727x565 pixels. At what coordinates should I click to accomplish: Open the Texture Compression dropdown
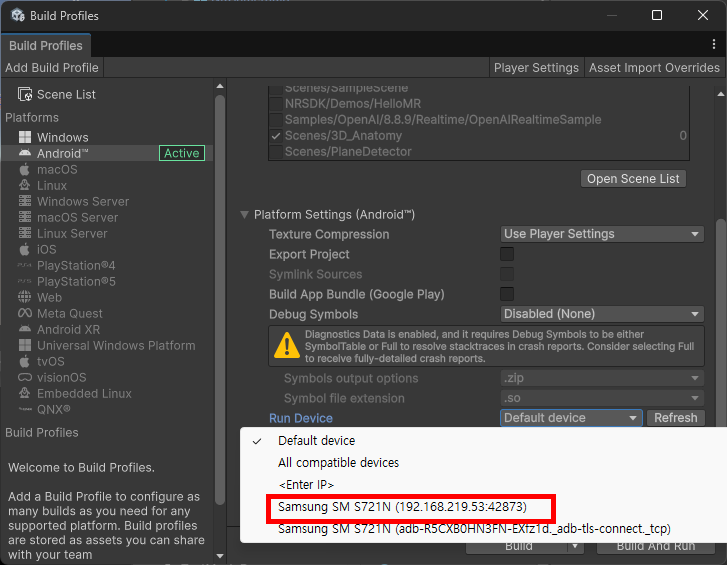click(x=602, y=234)
